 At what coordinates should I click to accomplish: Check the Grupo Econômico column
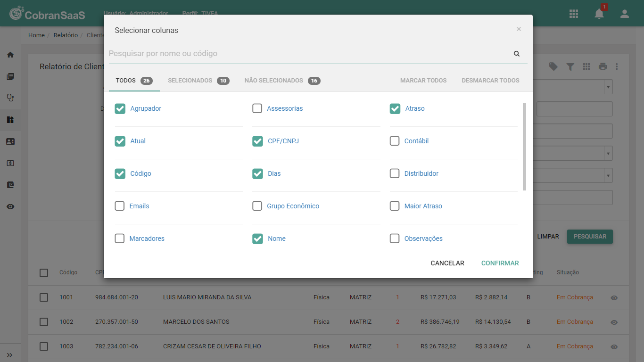point(257,206)
